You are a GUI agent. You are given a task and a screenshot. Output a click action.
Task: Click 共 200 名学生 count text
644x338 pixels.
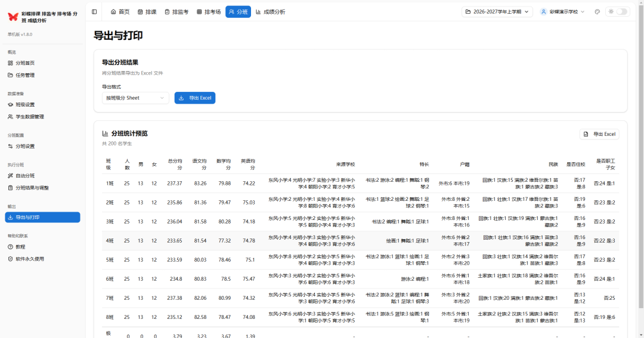(x=117, y=144)
